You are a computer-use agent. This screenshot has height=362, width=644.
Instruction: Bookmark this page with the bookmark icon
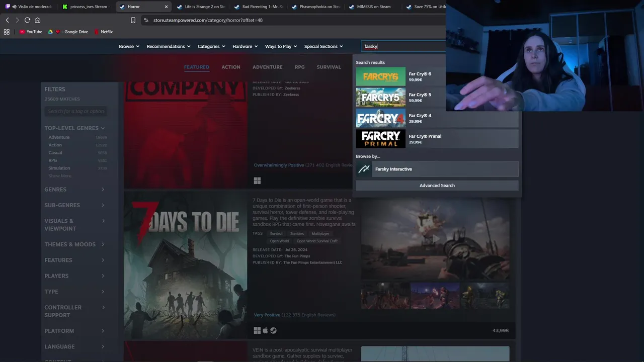click(133, 20)
